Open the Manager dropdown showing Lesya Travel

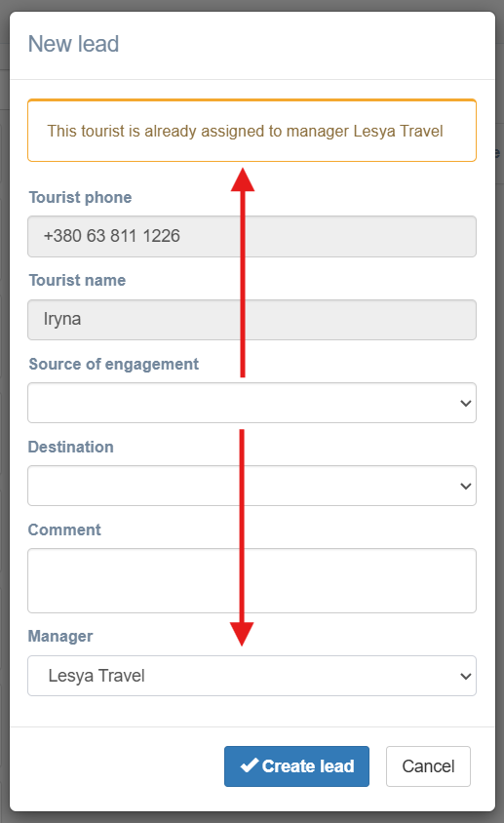point(252,676)
